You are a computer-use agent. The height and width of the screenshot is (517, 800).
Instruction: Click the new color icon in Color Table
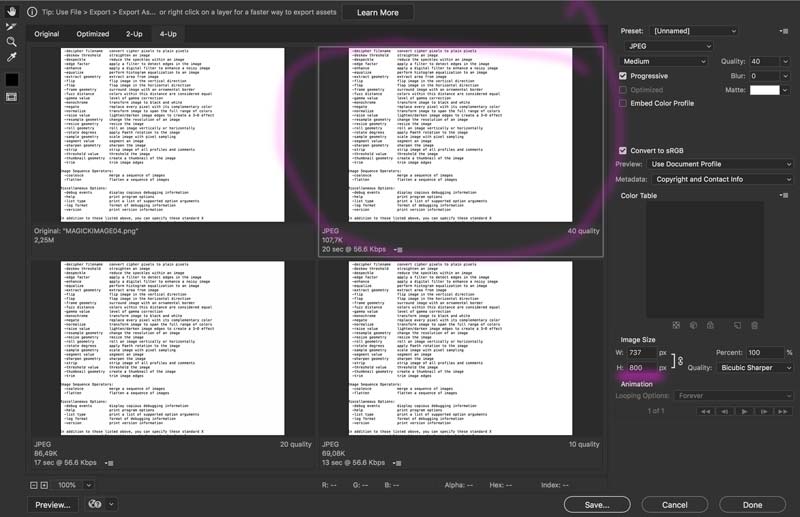point(737,325)
